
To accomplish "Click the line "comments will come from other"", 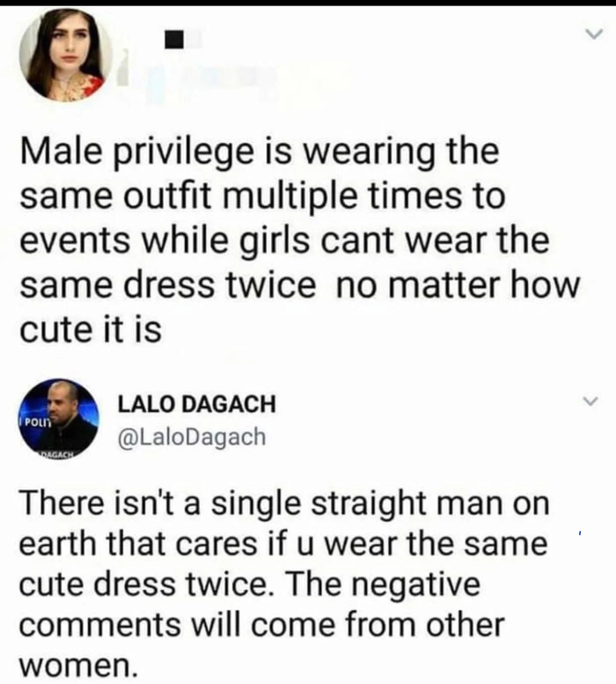I will [262, 624].
